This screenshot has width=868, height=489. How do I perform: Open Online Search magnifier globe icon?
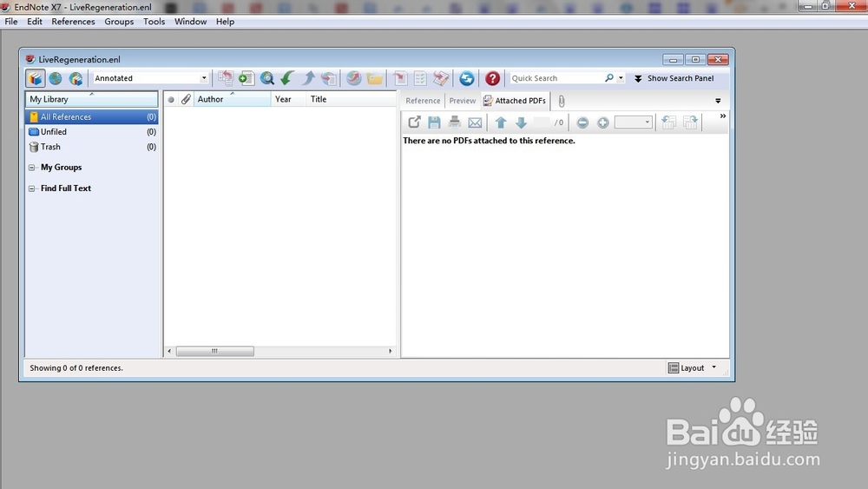pos(267,78)
